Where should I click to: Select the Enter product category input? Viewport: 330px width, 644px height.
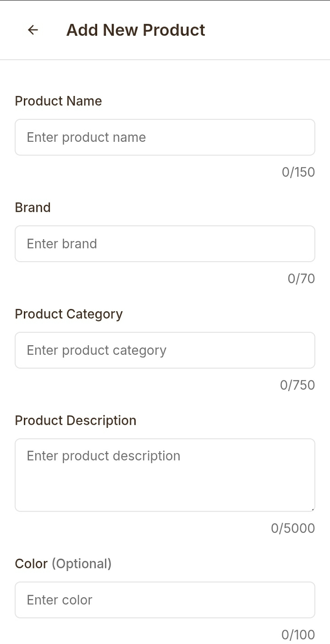165,350
